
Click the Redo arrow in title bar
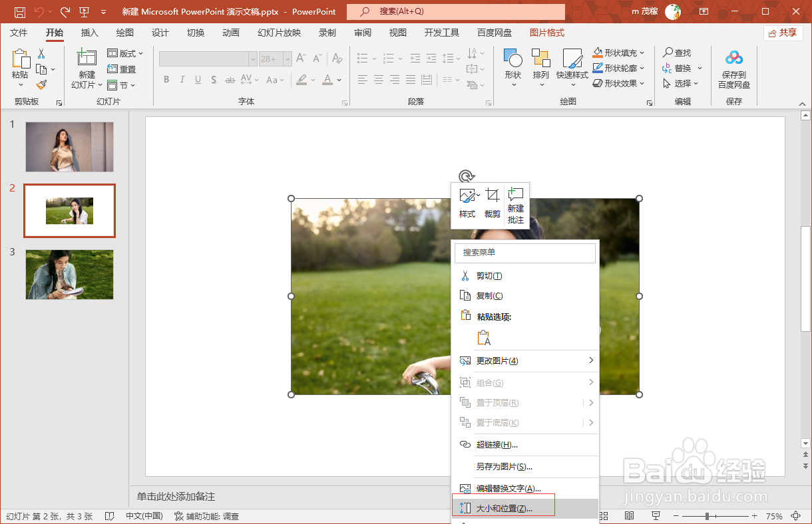[x=65, y=12]
